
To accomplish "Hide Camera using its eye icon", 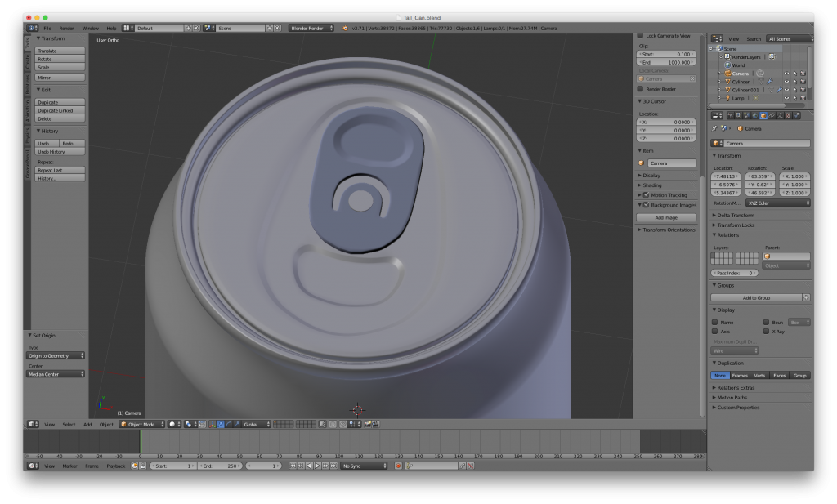I will (x=786, y=74).
